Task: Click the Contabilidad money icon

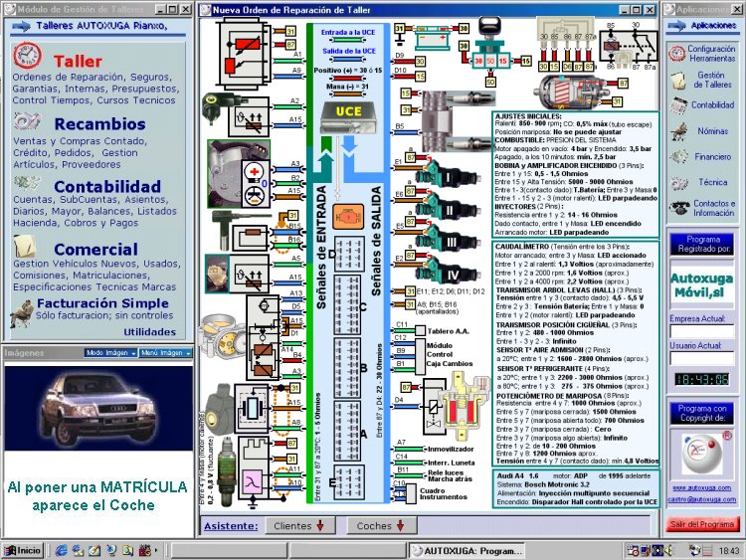Action: (x=27, y=183)
